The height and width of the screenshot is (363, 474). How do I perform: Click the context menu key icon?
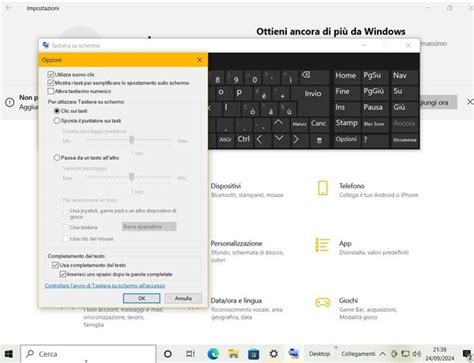(319, 140)
